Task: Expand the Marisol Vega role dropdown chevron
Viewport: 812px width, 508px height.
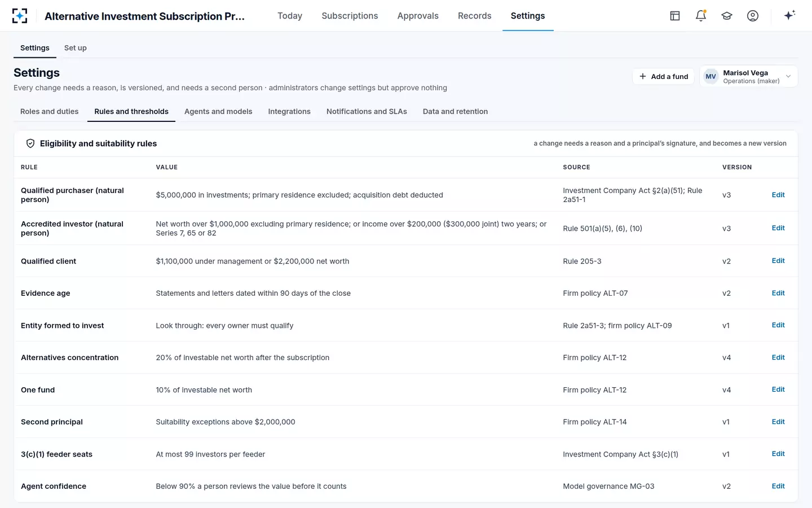Action: (788, 77)
